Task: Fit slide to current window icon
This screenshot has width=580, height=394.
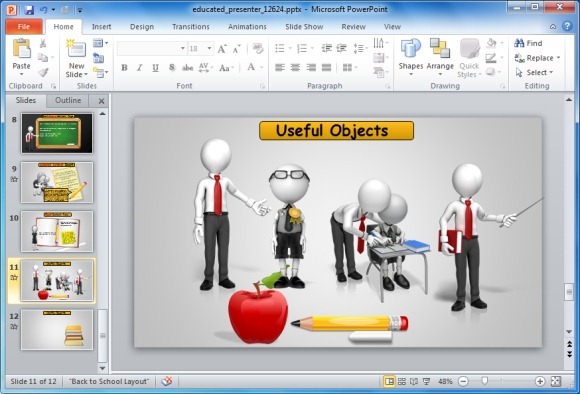Action: (x=556, y=381)
